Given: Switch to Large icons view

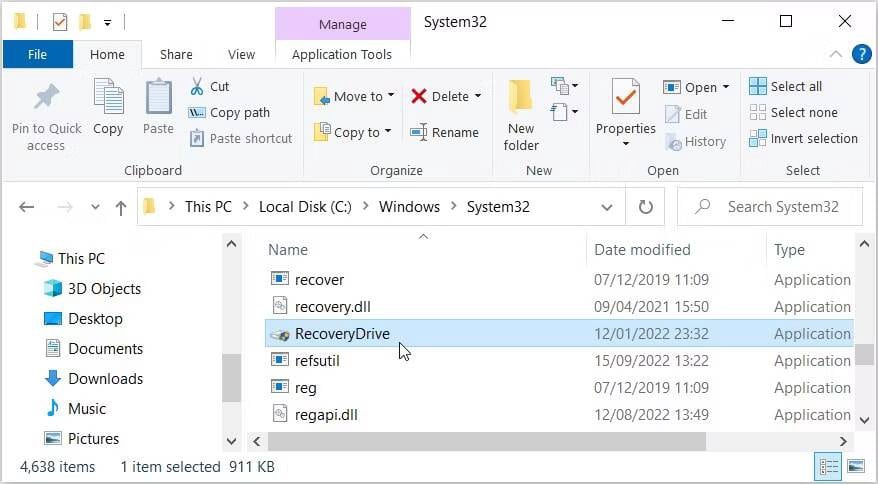Looking at the screenshot, I should [x=856, y=466].
